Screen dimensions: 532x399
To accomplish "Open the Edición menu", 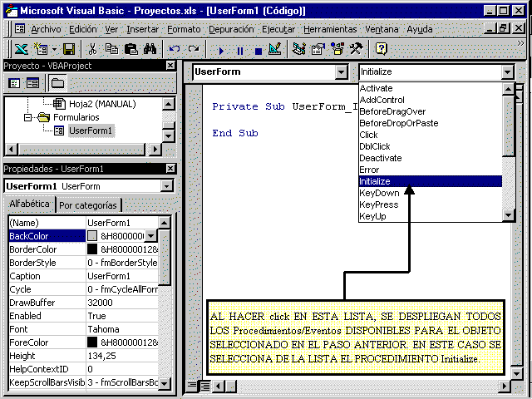I will coord(83,30).
